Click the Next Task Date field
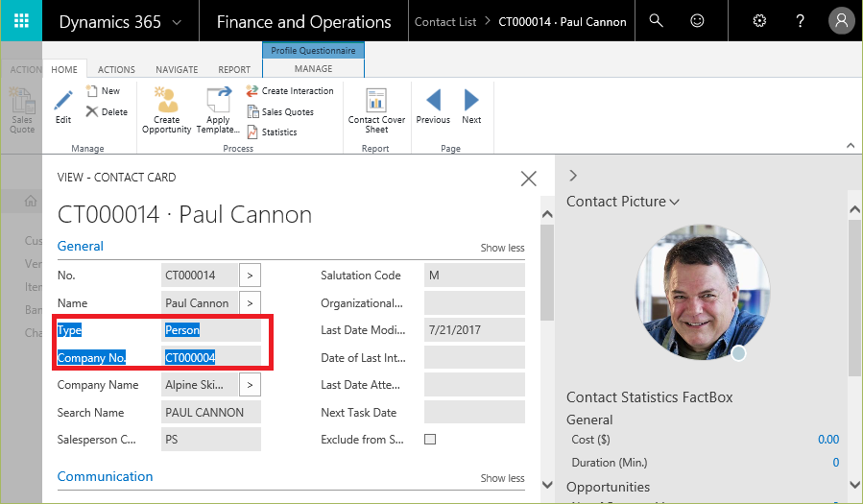Image resolution: width=863 pixels, height=504 pixels. pos(474,413)
